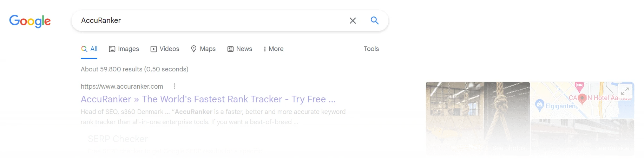Open the Tools options
Viewport: 644px width, 159px height.
[x=371, y=49]
